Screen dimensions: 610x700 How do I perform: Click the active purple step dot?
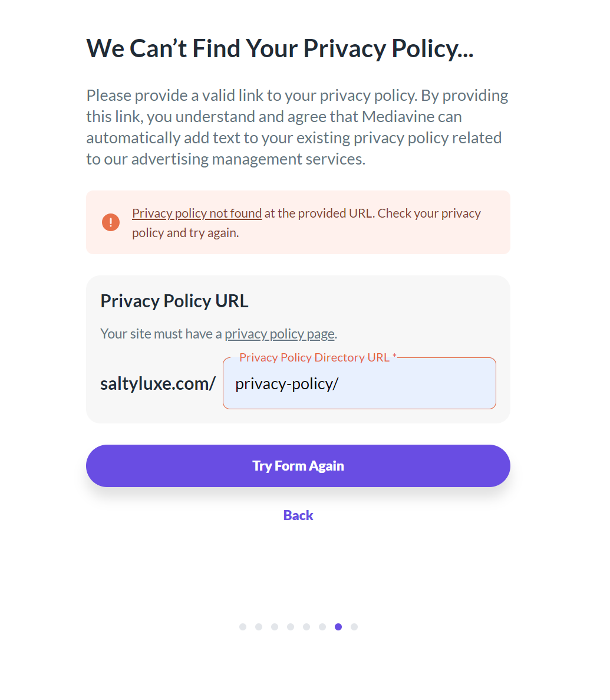(x=338, y=627)
